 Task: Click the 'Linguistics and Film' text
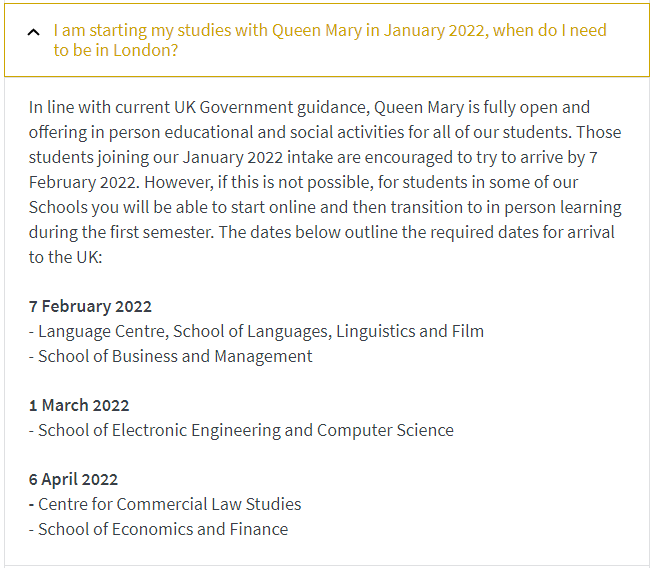(x=410, y=331)
